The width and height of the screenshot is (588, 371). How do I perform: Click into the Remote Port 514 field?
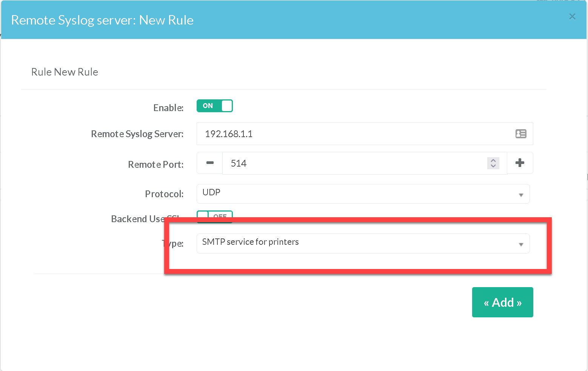click(x=355, y=163)
